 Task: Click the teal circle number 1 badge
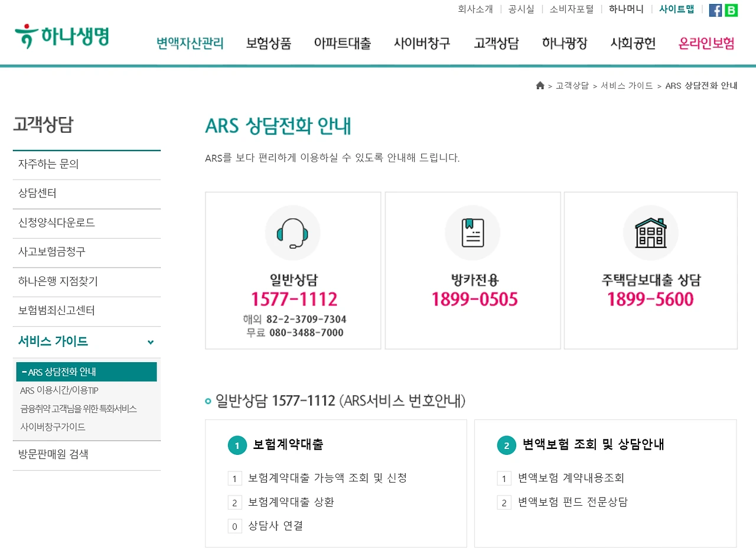pyautogui.click(x=237, y=445)
